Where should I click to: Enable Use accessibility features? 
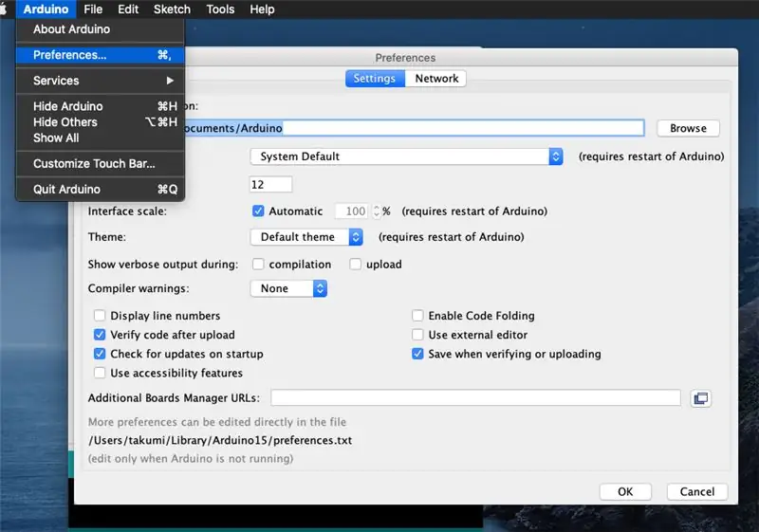[100, 373]
